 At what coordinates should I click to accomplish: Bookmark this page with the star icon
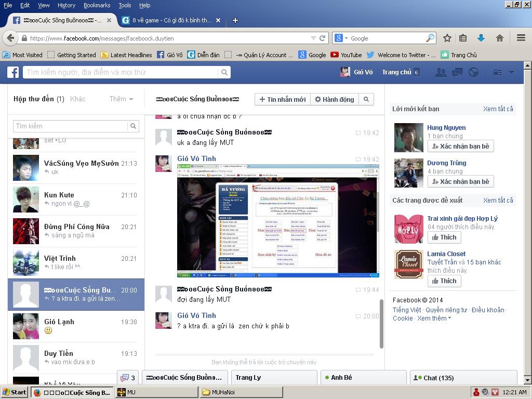[x=447, y=38]
